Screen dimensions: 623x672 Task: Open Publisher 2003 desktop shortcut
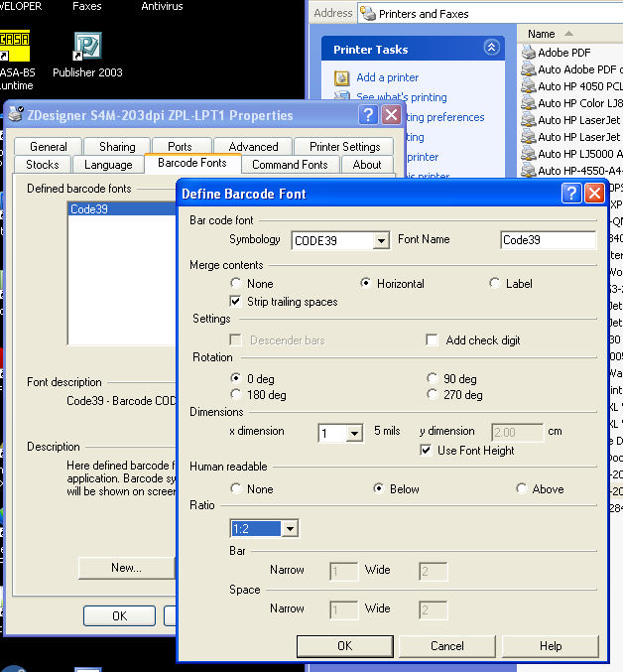click(87, 46)
